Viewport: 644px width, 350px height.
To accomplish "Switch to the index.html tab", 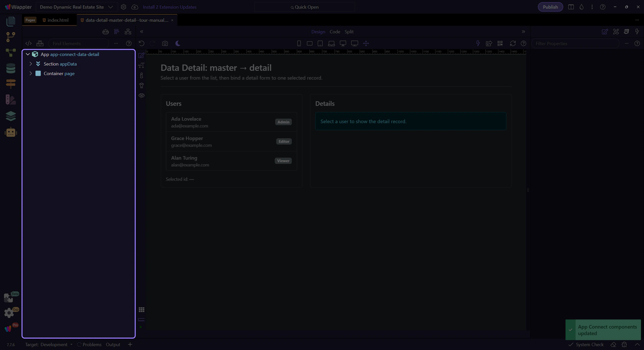I will click(x=58, y=20).
